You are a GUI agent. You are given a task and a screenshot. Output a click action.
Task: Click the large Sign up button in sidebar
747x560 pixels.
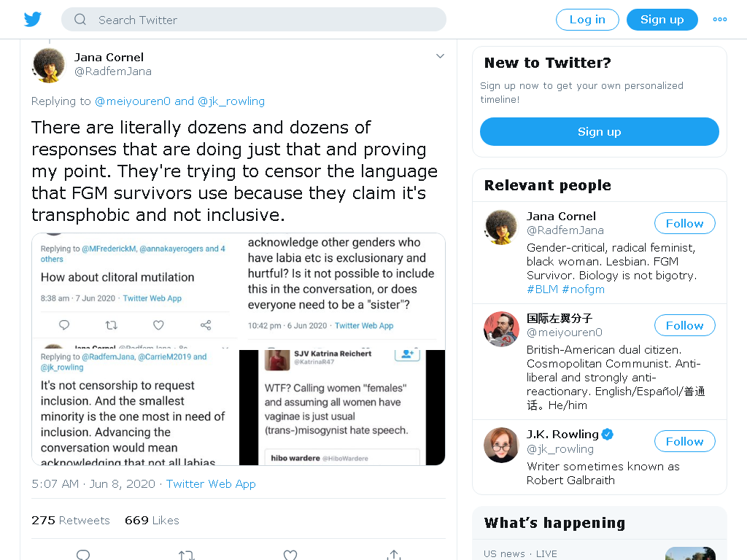tap(600, 132)
